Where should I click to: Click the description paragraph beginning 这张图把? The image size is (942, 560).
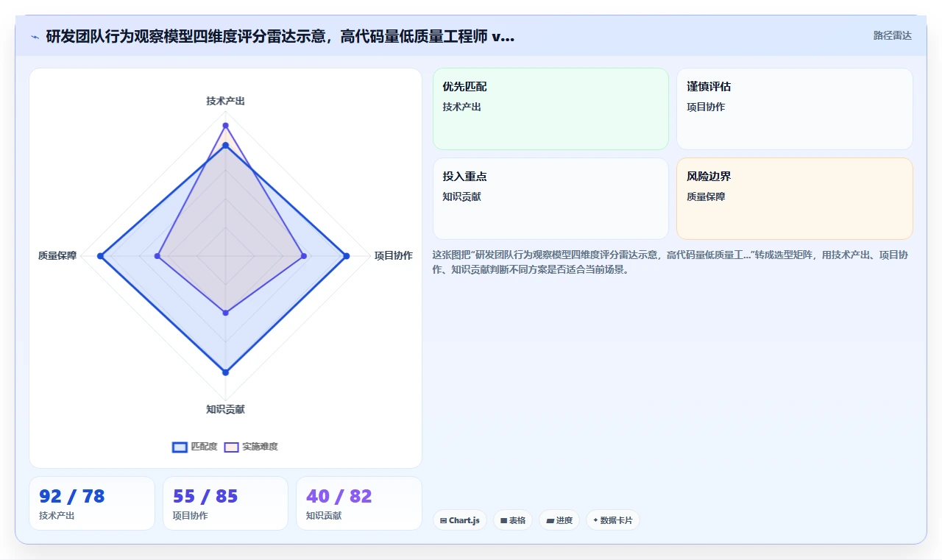coord(670,262)
